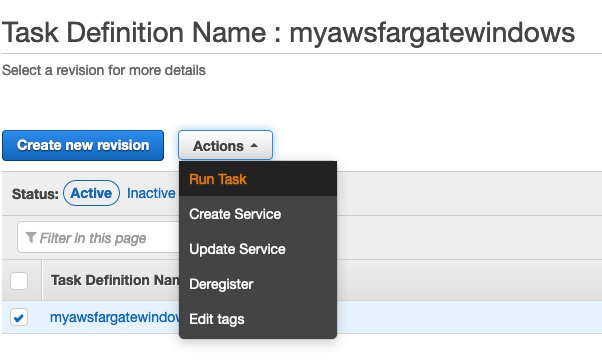The image size is (602, 363).
Task: Focus the Filter in this page field
Action: point(98,237)
